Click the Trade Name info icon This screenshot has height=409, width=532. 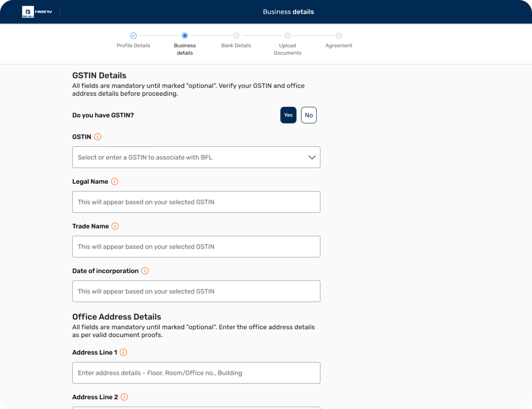tap(115, 226)
